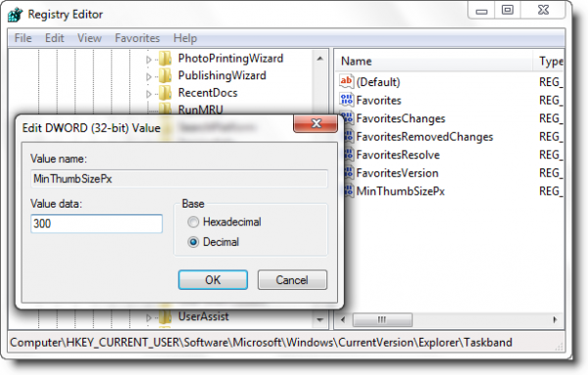Expand the PhotoPrintingWizard tree node
The width and height of the screenshot is (588, 375).
pos(149,59)
